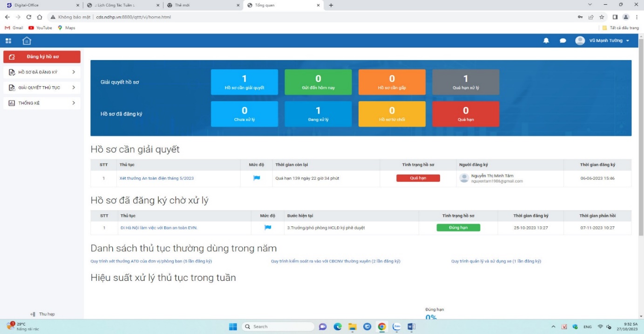Open Maps bookmark
Image resolution: width=644 pixels, height=334 pixels.
[x=66, y=28]
